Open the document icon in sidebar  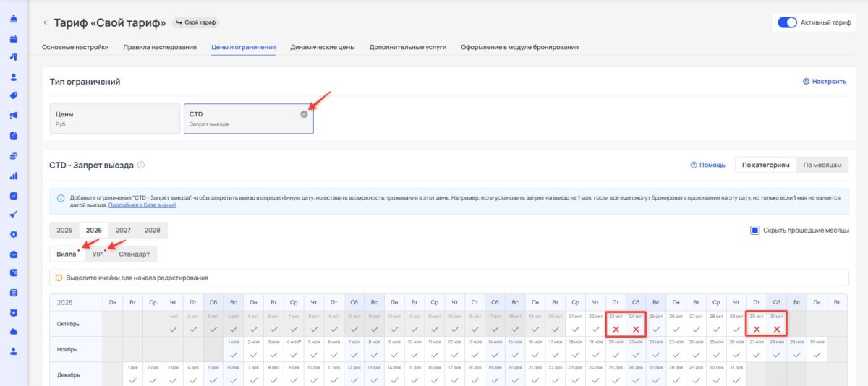[14, 136]
